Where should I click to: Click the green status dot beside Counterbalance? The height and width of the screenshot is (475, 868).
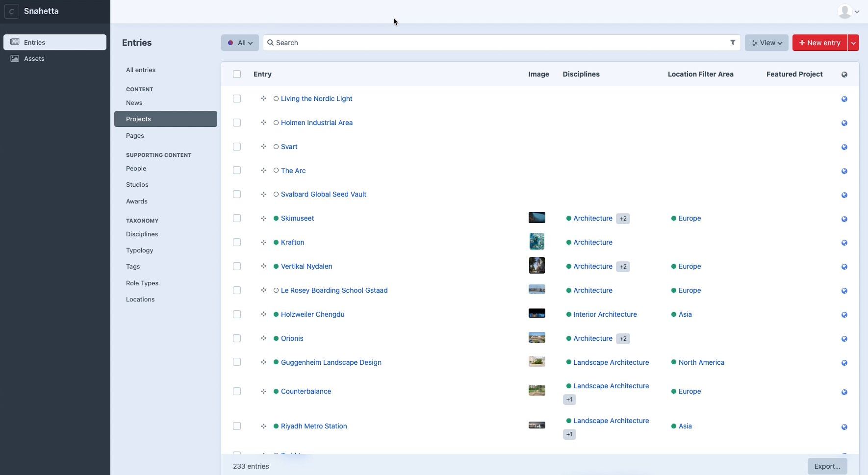[x=276, y=391]
